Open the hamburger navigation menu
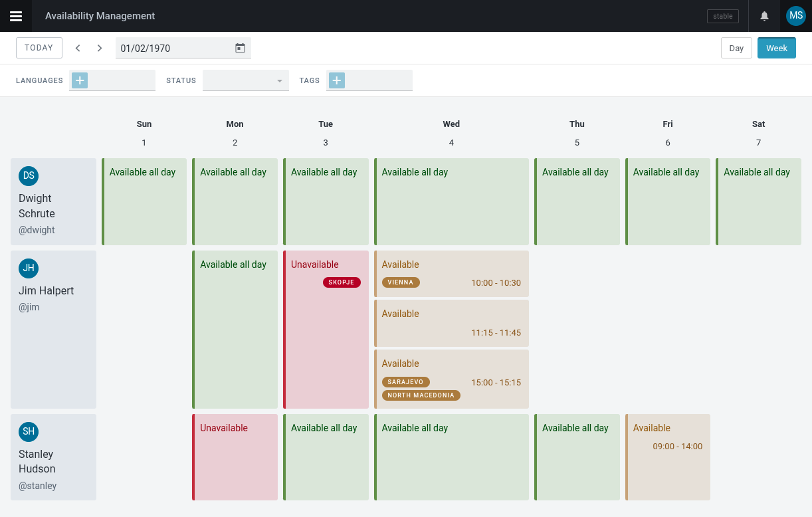This screenshot has width=812, height=517. point(16,16)
